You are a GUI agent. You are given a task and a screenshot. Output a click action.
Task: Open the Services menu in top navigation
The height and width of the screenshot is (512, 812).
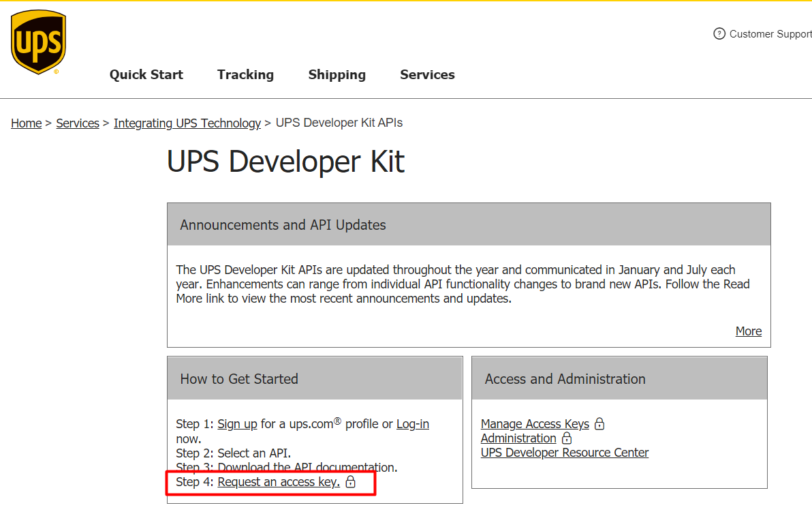[x=427, y=75]
